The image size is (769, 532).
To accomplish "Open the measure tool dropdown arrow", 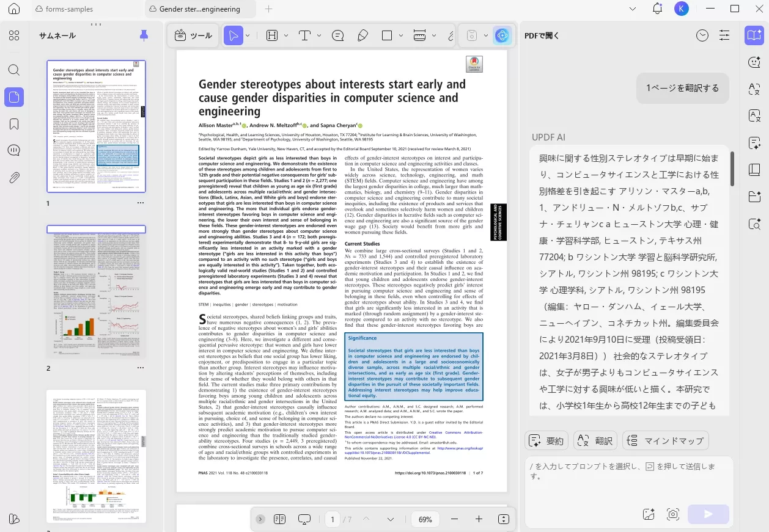I will click(x=435, y=36).
